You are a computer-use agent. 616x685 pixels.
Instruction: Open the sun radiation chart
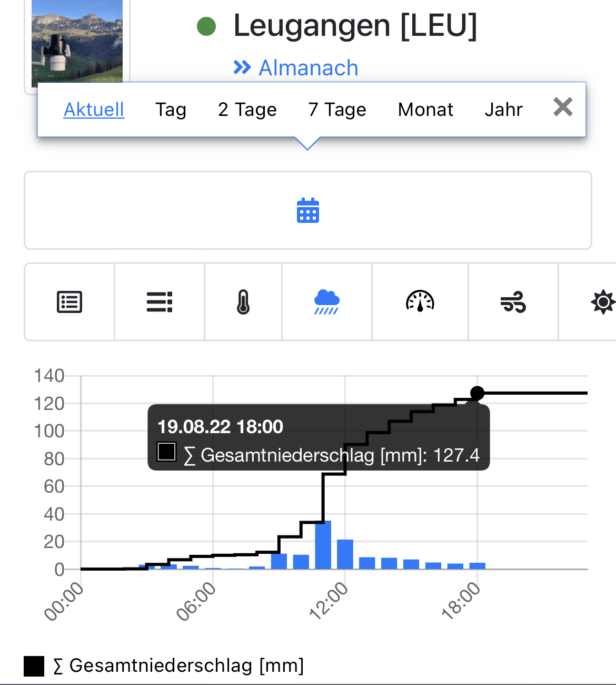(602, 302)
